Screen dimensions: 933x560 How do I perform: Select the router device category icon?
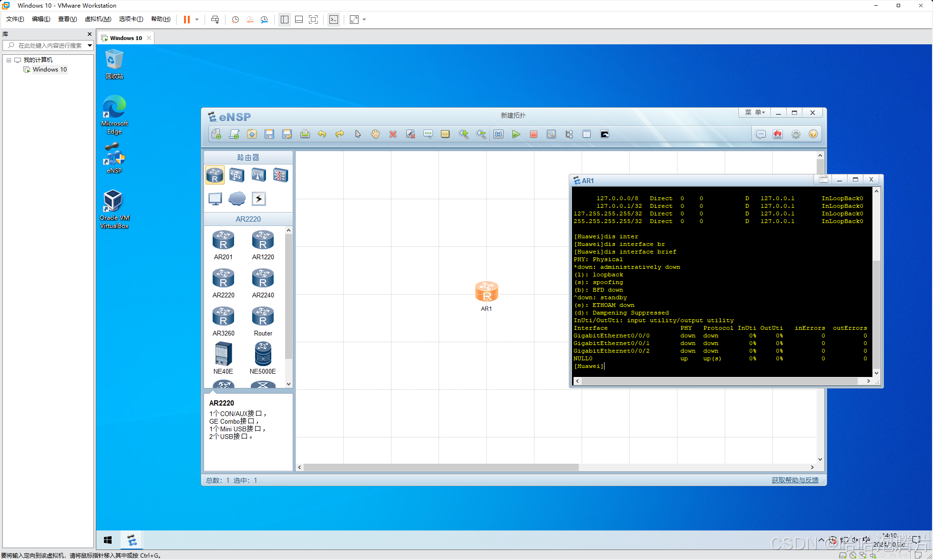215,175
